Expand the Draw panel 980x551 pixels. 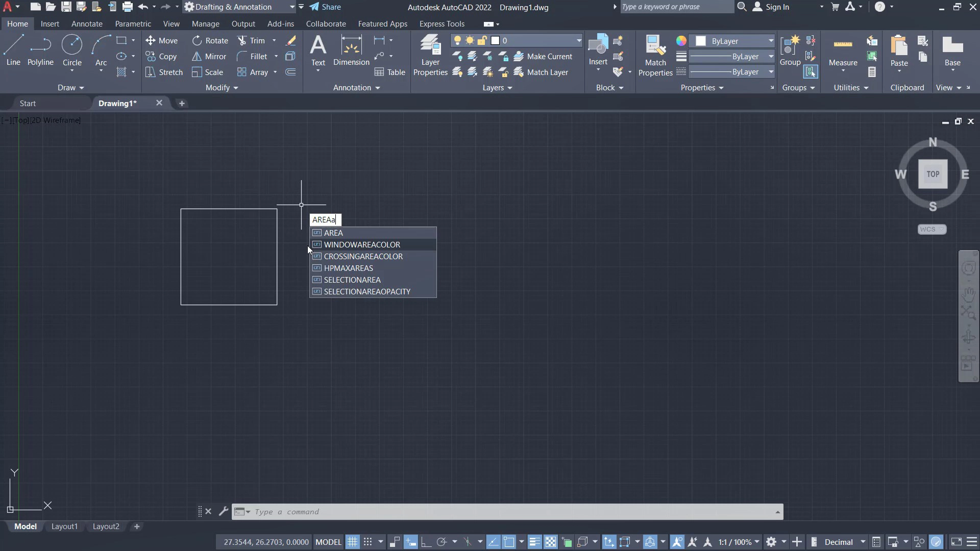point(70,88)
